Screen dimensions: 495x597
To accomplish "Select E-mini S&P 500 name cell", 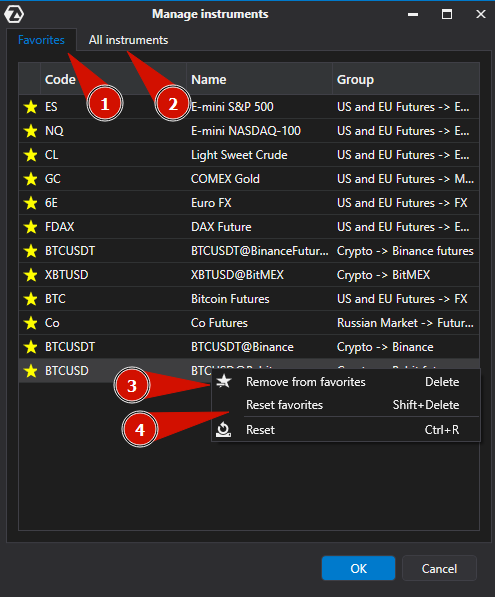I will coord(259,107).
